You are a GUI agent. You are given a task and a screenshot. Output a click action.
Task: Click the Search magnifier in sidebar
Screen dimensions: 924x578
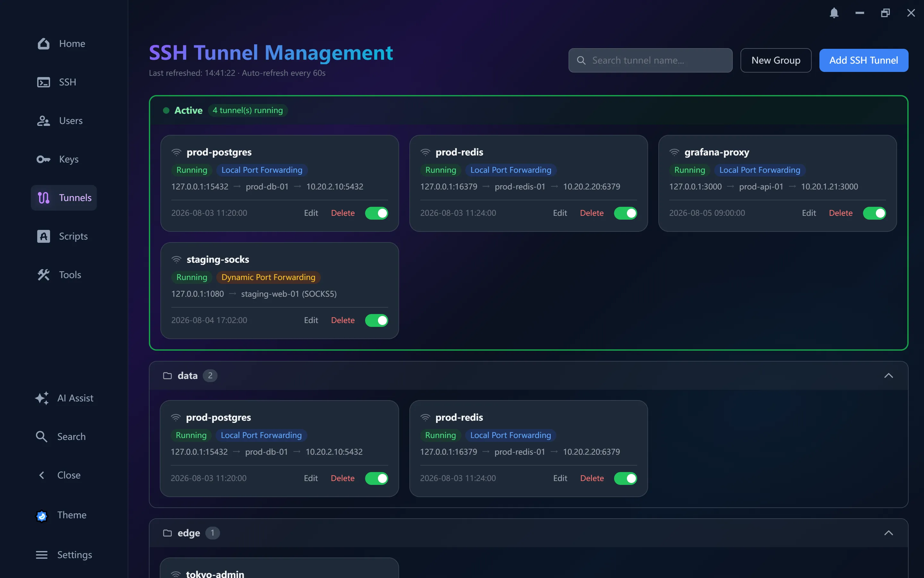coord(42,437)
